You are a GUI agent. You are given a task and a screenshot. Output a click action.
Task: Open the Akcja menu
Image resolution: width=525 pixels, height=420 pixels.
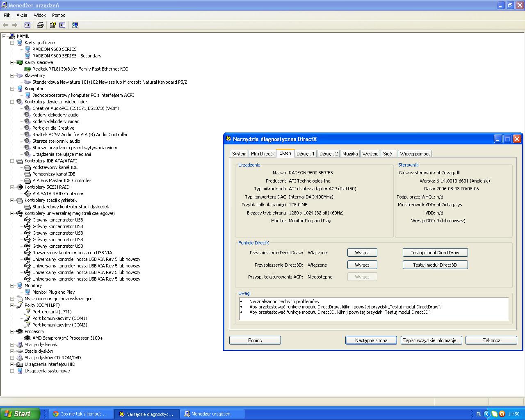[22, 15]
